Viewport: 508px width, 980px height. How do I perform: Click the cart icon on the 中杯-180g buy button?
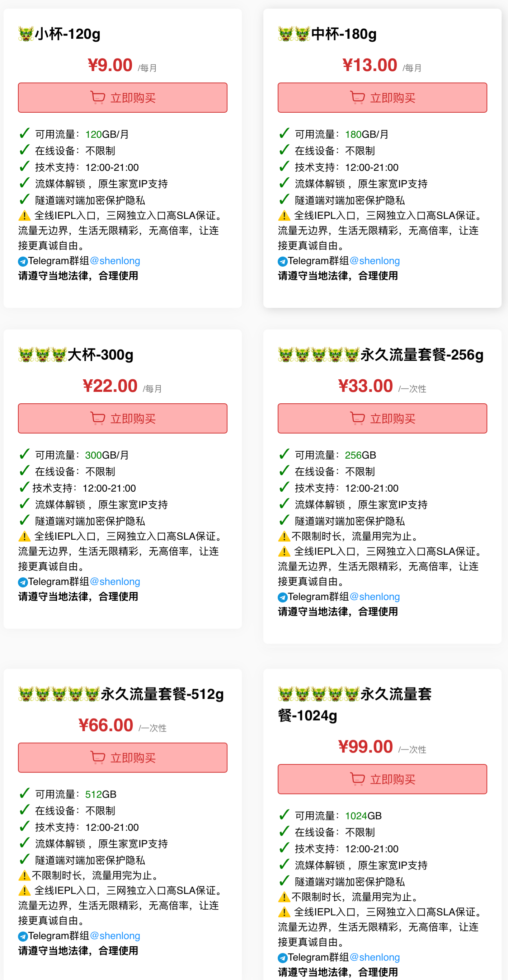pyautogui.click(x=357, y=98)
